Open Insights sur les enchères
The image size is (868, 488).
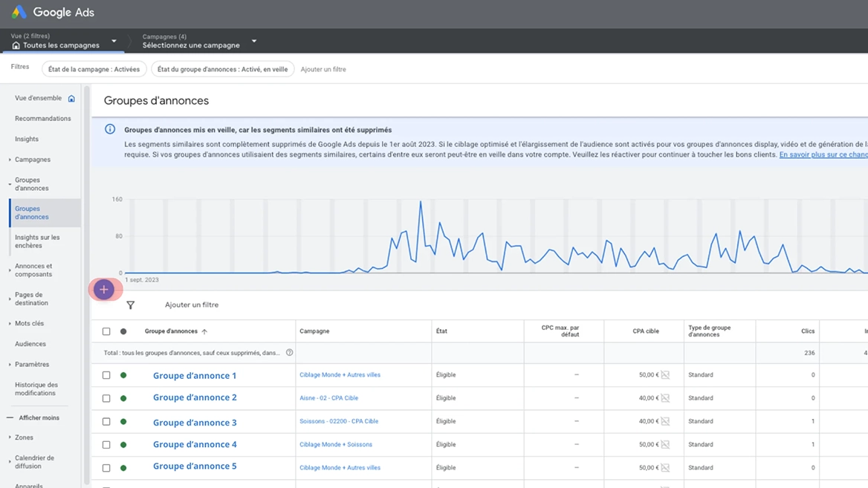tap(37, 241)
